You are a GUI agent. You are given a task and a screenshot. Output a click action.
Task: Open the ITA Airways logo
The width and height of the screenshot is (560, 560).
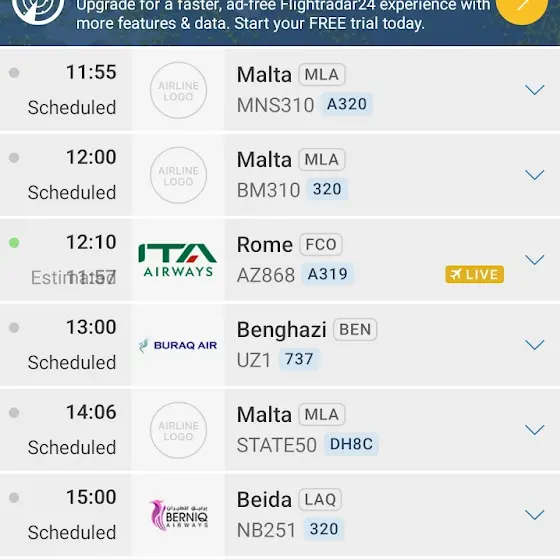[x=178, y=260]
